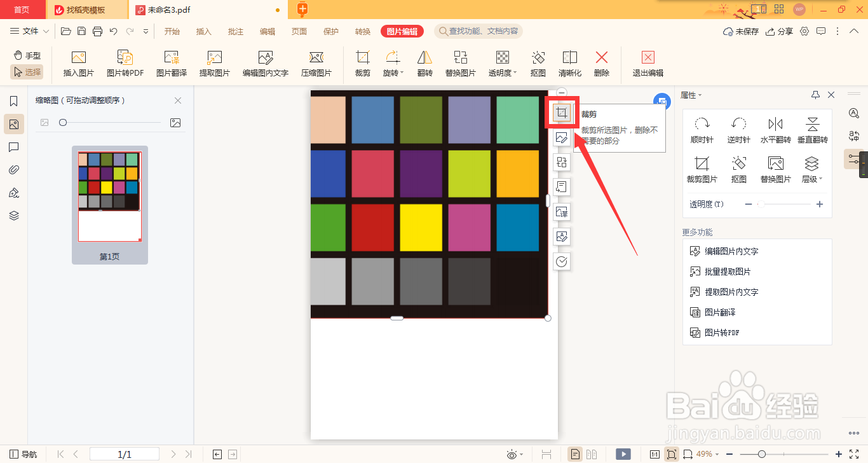Click the Insert Picture (插入图片) icon
The height and width of the screenshot is (463, 868).
coord(79,64)
